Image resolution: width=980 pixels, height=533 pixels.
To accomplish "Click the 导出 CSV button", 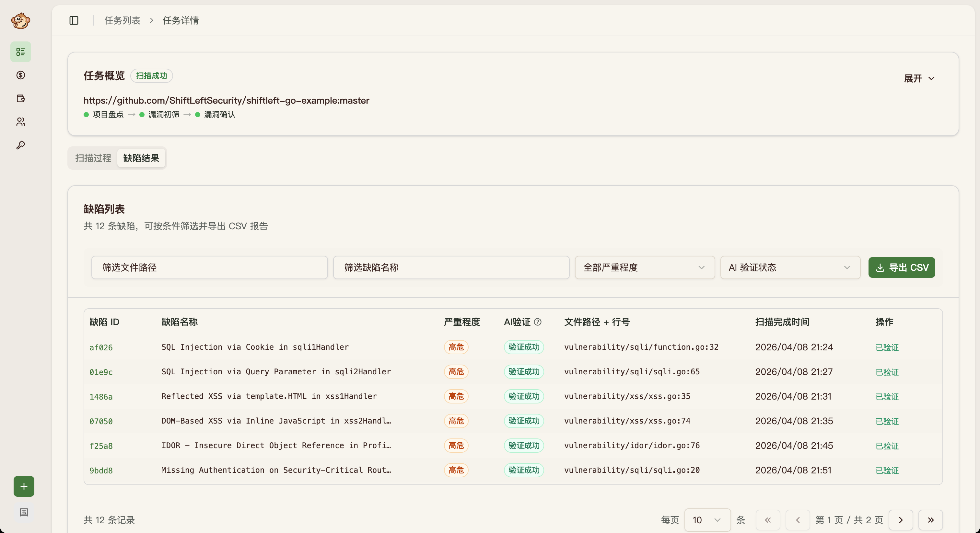I will [901, 268].
